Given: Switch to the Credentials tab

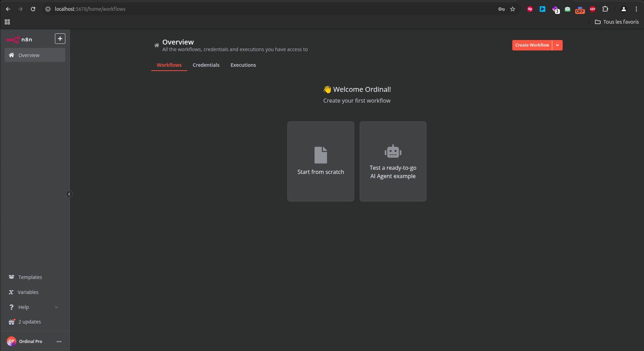Looking at the screenshot, I should [x=206, y=65].
